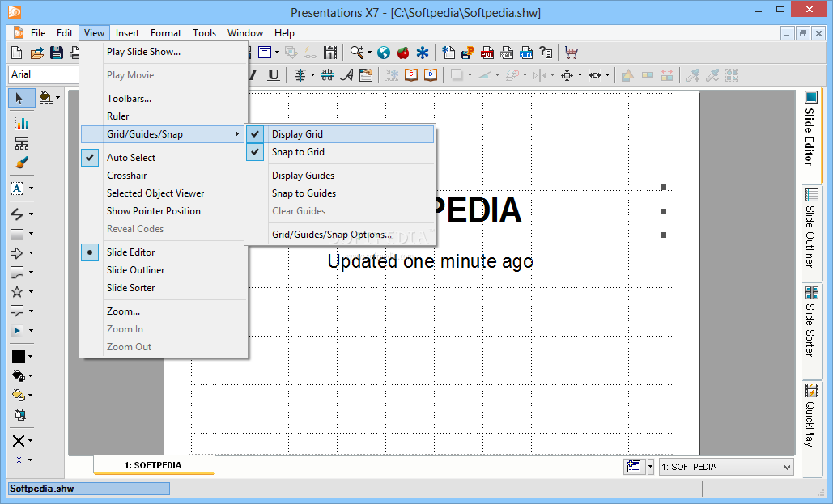Toggle underline formatting
This screenshot has width=833, height=504.
[274, 75]
